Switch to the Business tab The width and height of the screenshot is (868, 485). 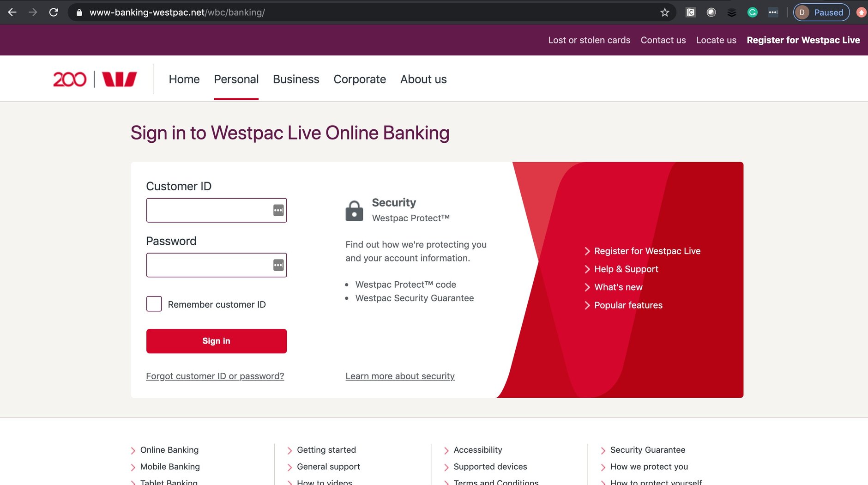pos(296,79)
